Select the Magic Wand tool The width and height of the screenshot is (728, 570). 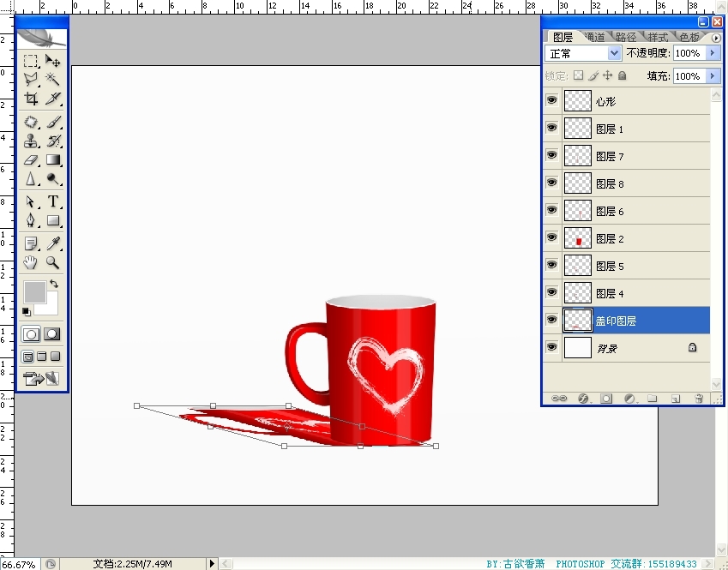click(x=53, y=79)
